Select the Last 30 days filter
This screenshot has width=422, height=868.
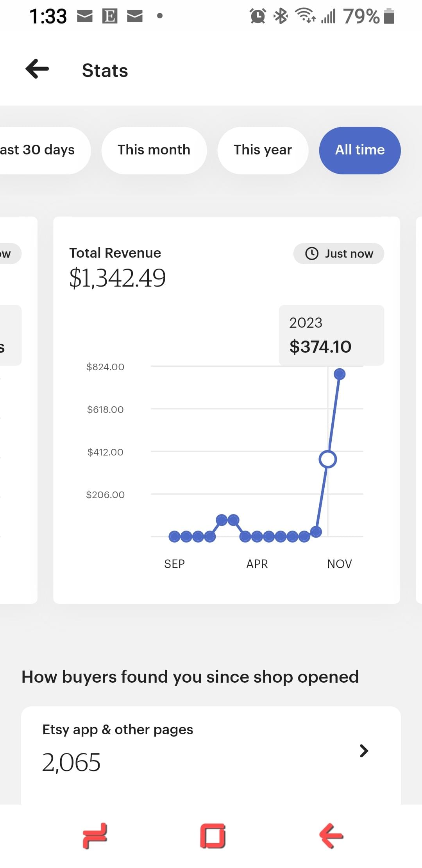(39, 150)
